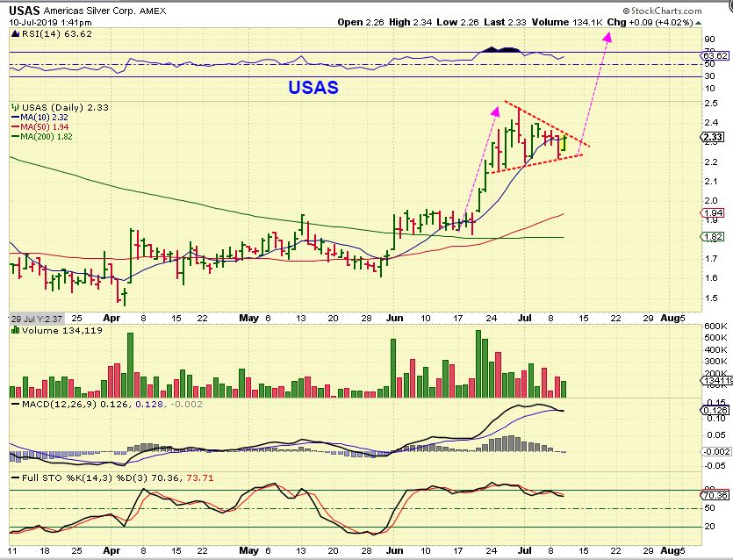Click the RSI(14) 63.62 panel label
This screenshot has width=733, height=560.
coord(56,33)
